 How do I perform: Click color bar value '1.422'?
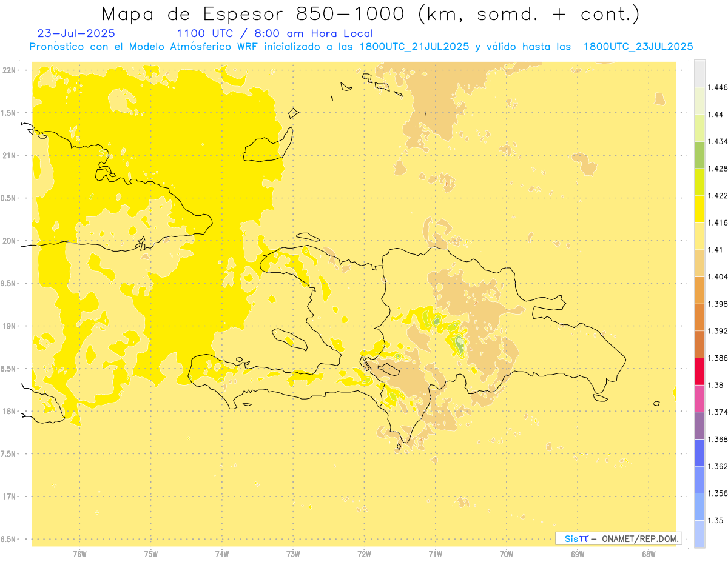(717, 195)
